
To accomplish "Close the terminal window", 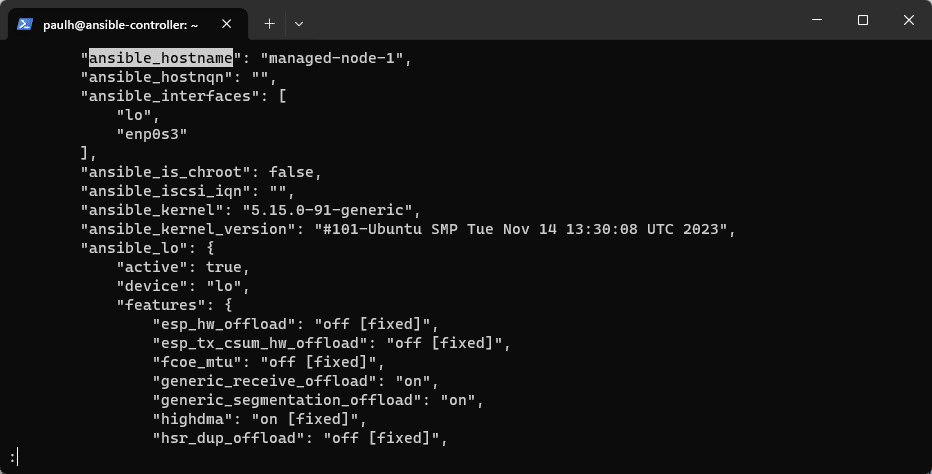I will tap(909, 21).
